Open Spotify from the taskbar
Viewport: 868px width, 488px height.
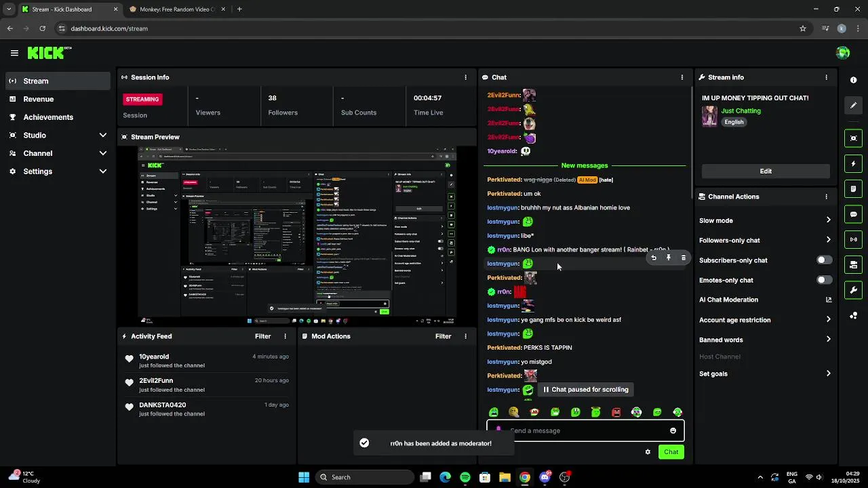point(465,477)
